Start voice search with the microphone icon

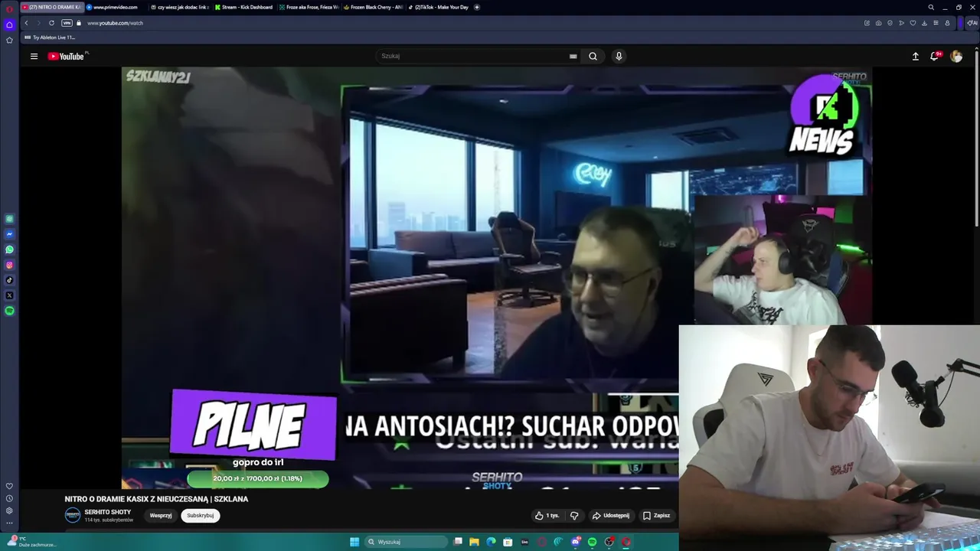[x=619, y=56]
